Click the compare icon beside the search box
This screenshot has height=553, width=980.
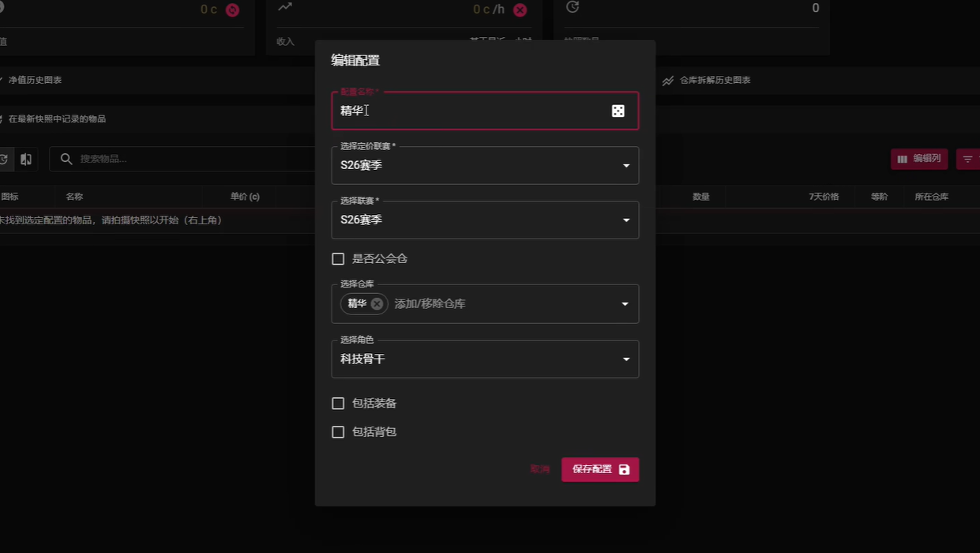click(26, 159)
